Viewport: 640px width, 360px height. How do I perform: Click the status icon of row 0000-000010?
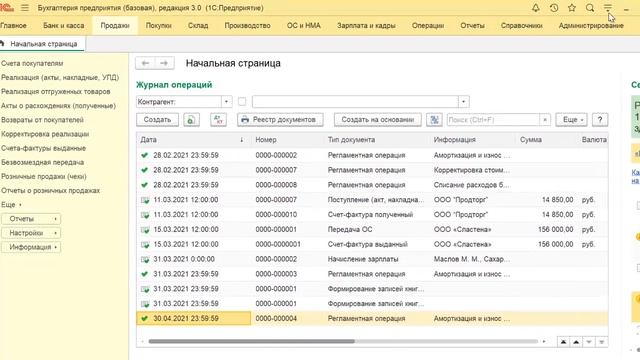pyautogui.click(x=145, y=215)
